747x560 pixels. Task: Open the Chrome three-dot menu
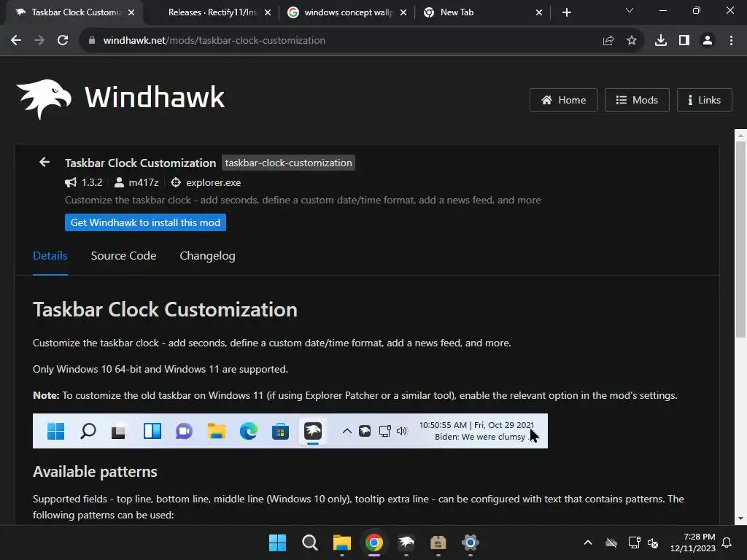coord(731,41)
